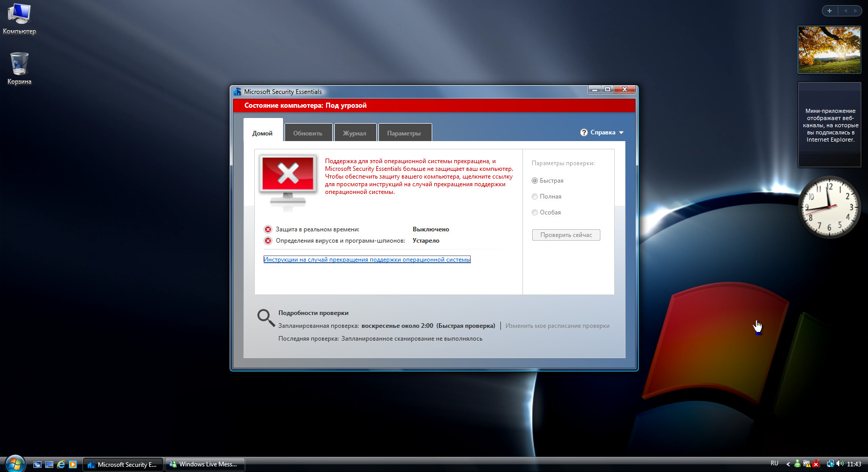Click the magnifying glass scan details icon
The image size is (868, 472).
(x=266, y=318)
